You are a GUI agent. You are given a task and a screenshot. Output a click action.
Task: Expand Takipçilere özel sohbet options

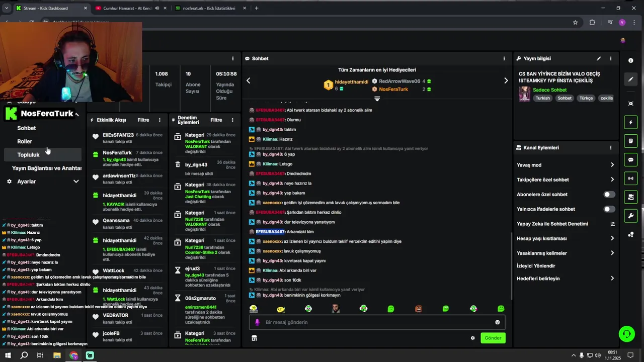[612, 179]
